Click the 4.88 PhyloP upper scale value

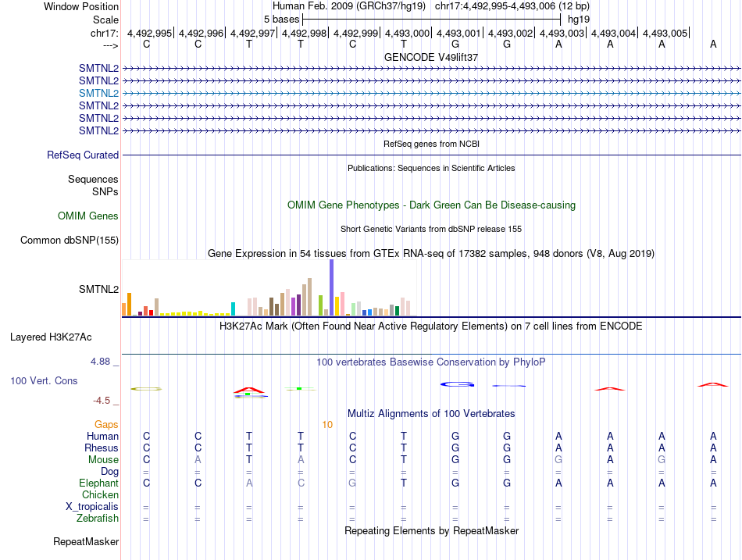100,362
